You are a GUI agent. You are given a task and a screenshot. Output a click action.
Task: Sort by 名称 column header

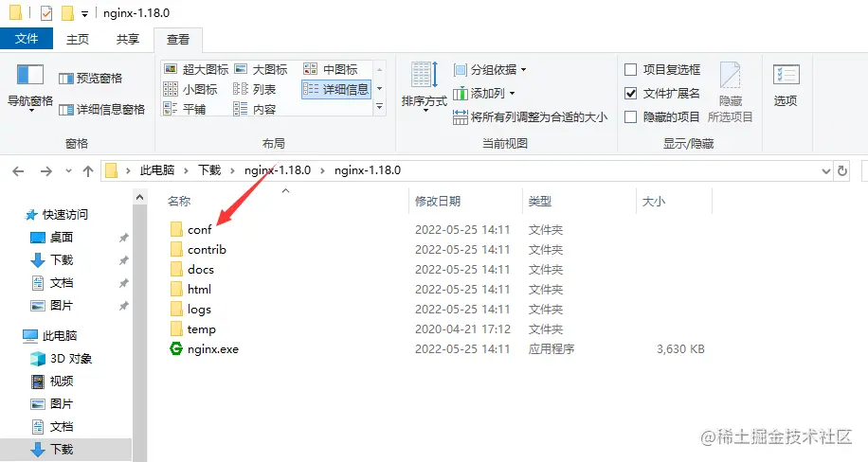(179, 202)
